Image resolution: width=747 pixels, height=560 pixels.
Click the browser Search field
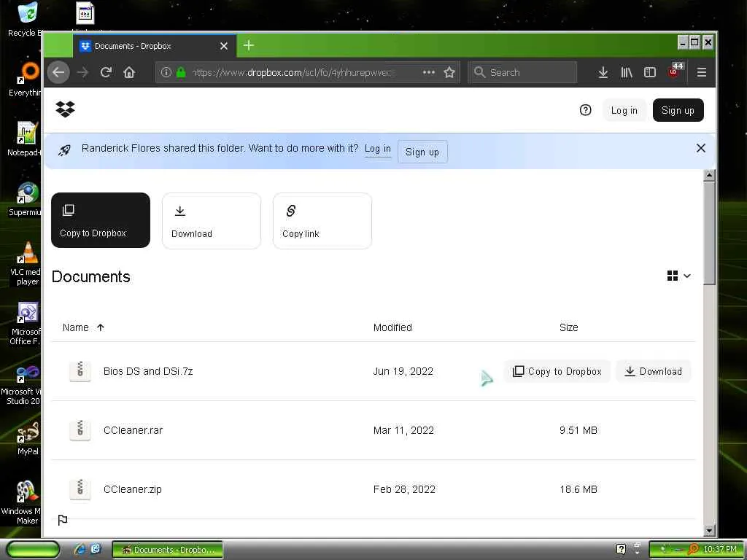click(x=522, y=72)
